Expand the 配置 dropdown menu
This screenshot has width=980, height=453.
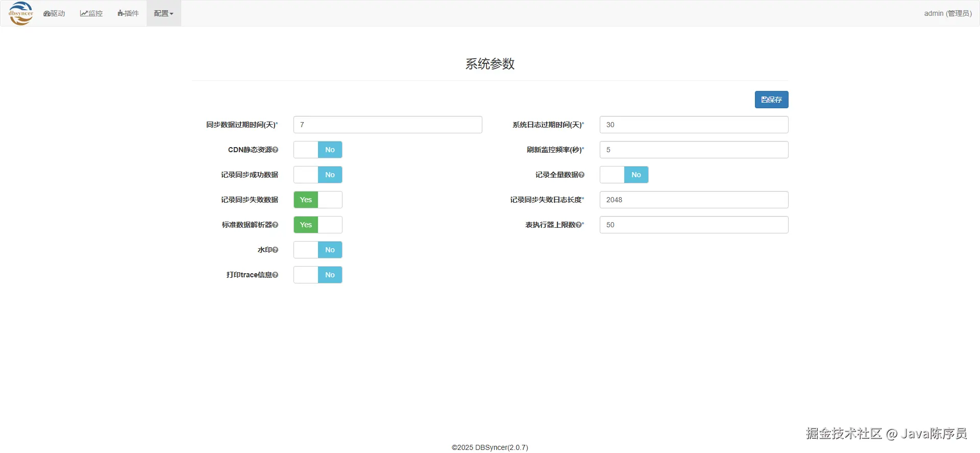164,13
